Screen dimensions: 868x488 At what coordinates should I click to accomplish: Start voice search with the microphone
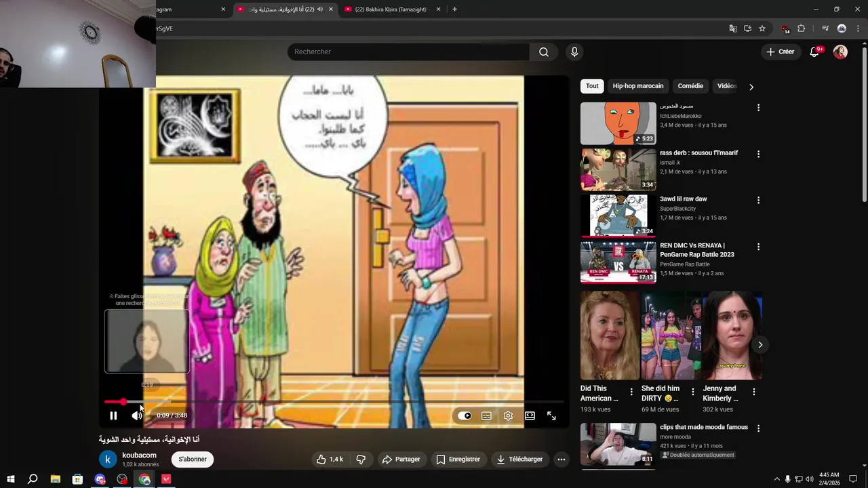point(574,52)
